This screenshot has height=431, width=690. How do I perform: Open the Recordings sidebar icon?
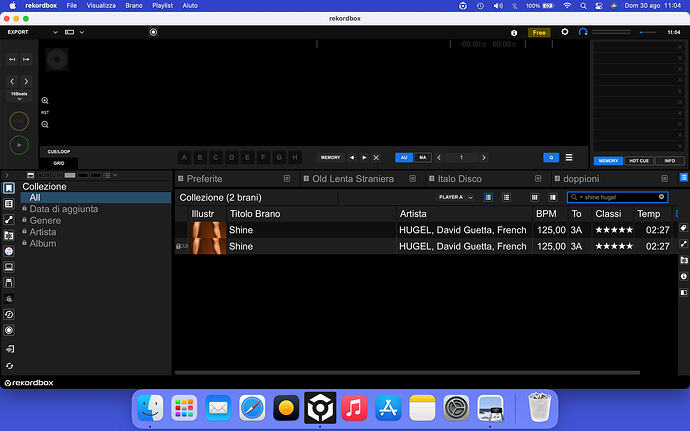point(9,330)
